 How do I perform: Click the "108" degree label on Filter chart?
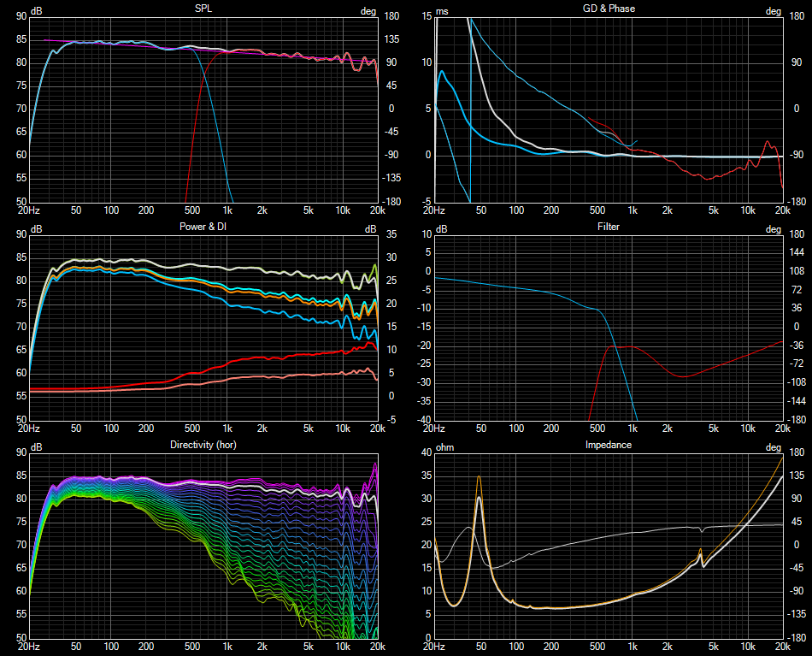(797, 271)
